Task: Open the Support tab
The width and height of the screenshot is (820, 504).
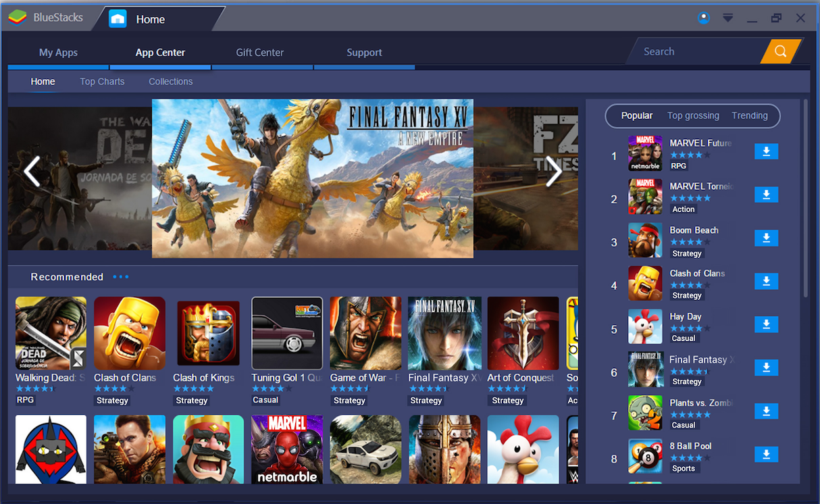Action: pyautogui.click(x=364, y=52)
